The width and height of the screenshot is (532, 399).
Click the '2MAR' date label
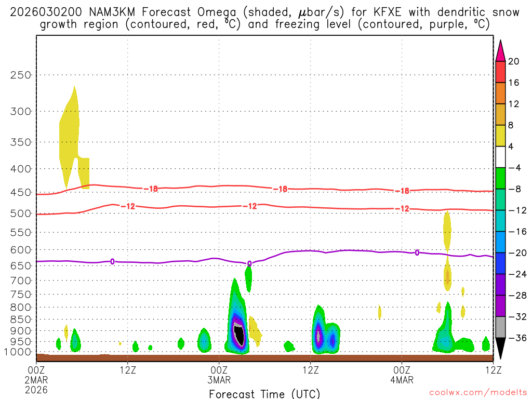coord(36,380)
